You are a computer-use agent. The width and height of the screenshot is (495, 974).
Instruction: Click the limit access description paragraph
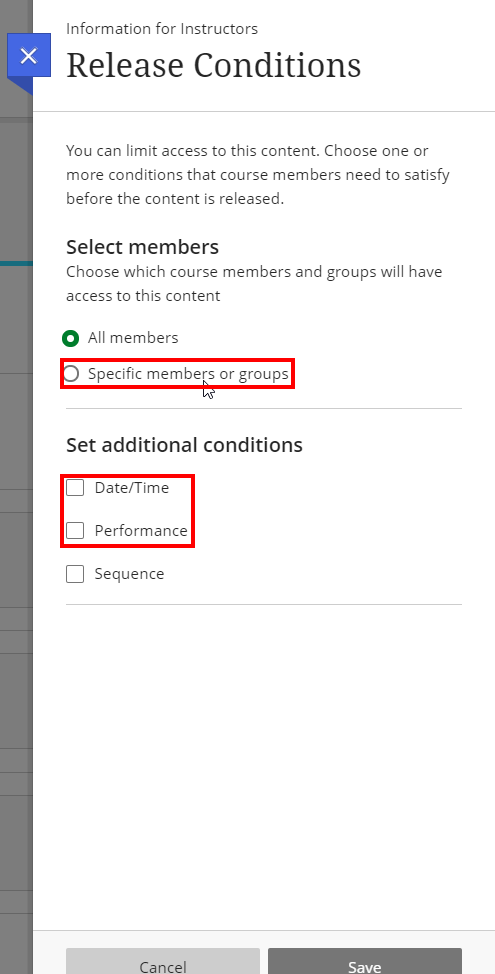[x=258, y=175]
